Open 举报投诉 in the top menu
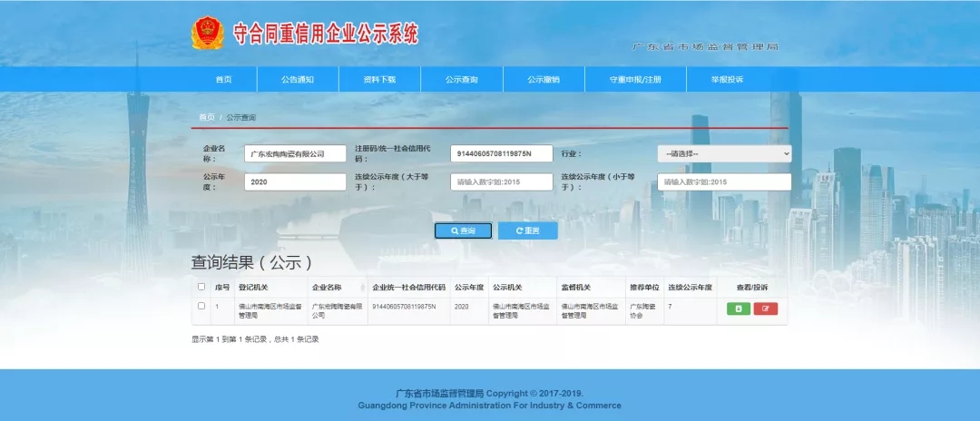The image size is (980, 421). tap(727, 80)
